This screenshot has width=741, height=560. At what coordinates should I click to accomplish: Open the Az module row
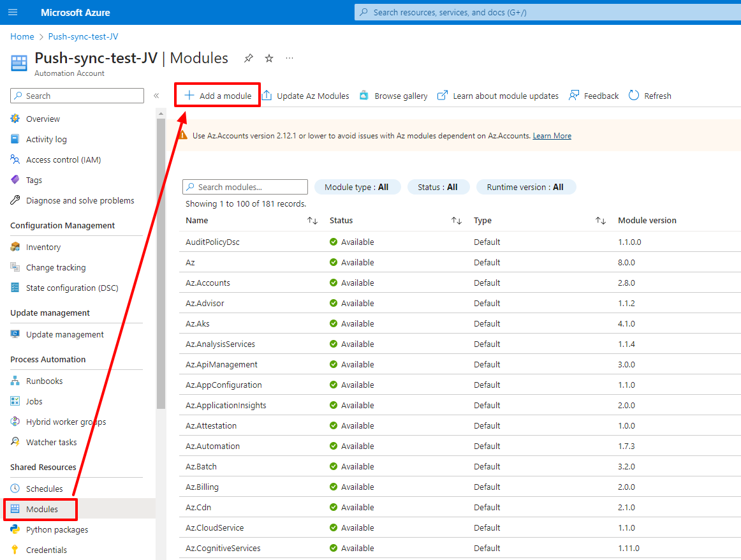[x=460, y=262]
